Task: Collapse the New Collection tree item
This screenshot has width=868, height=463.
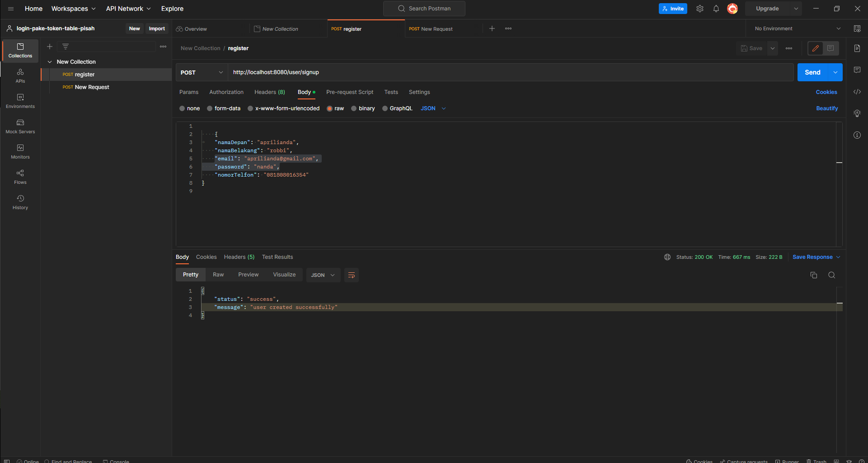Action: pyautogui.click(x=51, y=61)
